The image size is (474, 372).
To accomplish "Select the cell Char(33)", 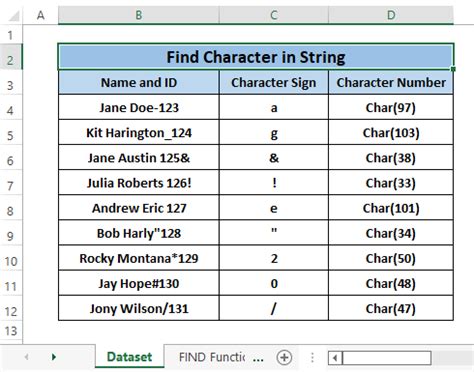I will (x=391, y=183).
